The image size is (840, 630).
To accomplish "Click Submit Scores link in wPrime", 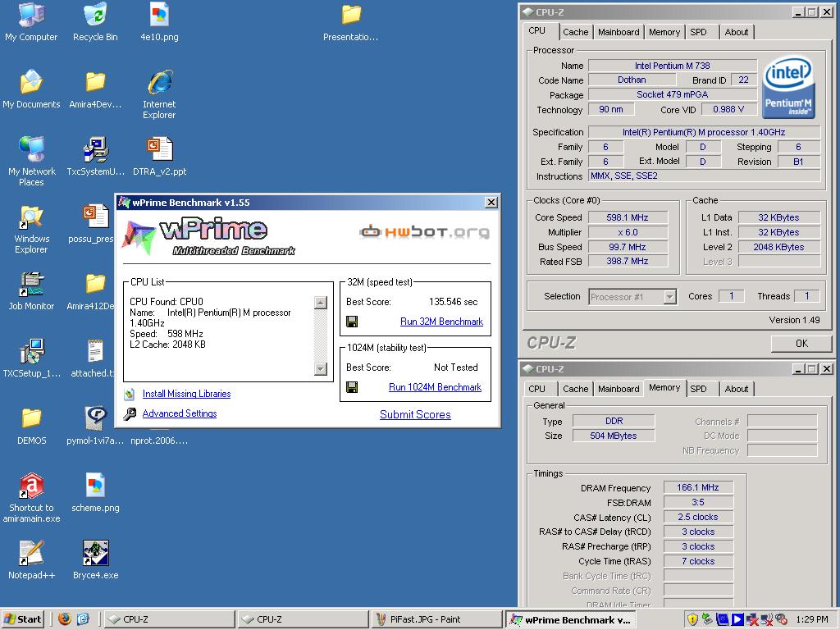I will click(x=415, y=414).
